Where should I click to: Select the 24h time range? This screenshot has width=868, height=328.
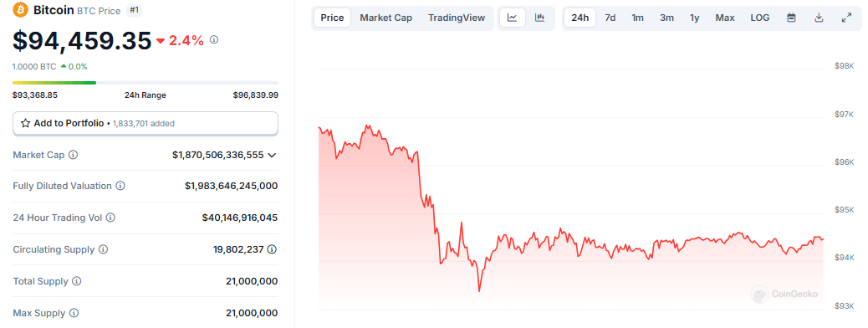(580, 18)
